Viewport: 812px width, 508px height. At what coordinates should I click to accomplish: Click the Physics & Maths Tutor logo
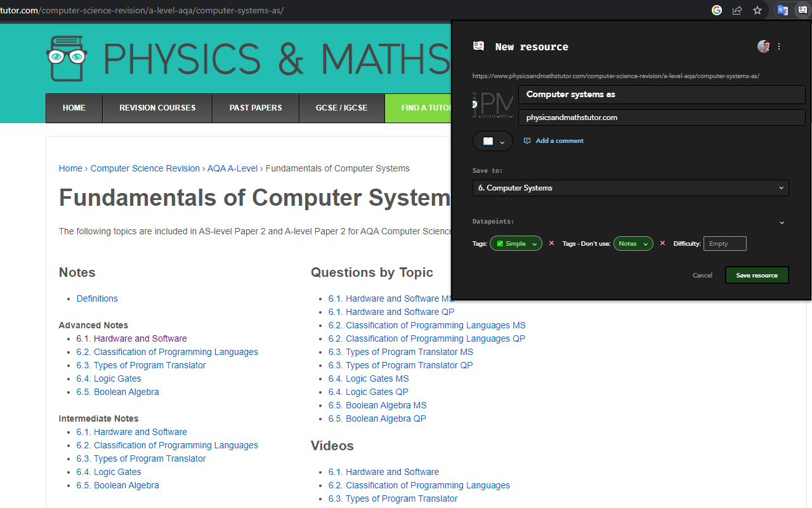click(x=249, y=58)
